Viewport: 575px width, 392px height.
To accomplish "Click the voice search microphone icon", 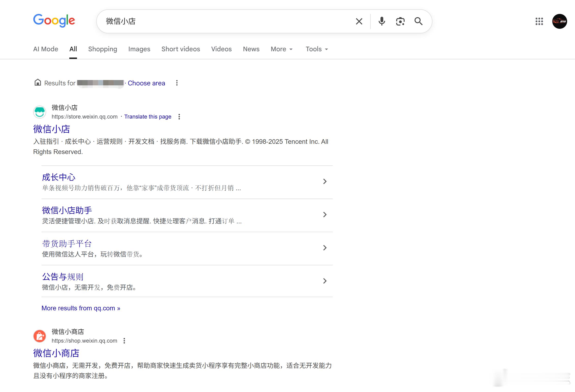I will 382,21.
